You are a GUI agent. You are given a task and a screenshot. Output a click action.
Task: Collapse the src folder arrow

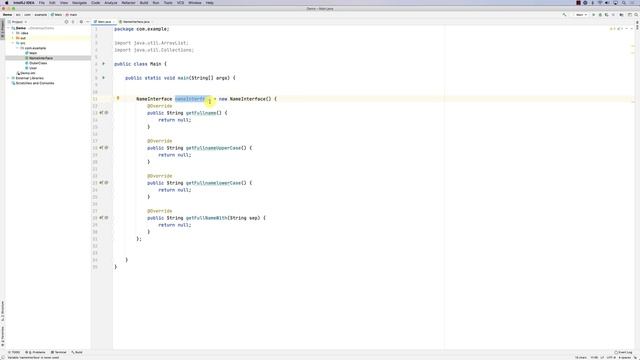click(13, 43)
